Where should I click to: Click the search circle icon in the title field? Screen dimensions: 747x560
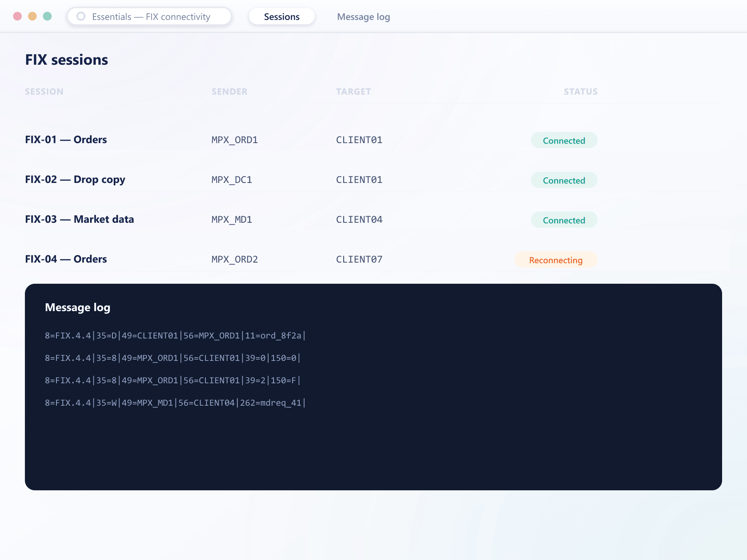pos(81,16)
